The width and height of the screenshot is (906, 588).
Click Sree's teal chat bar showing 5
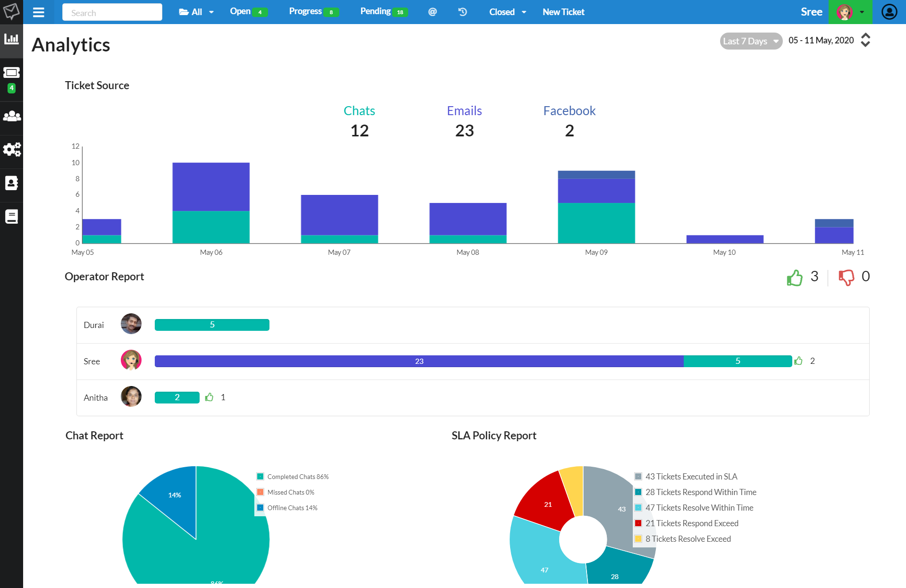(x=738, y=361)
